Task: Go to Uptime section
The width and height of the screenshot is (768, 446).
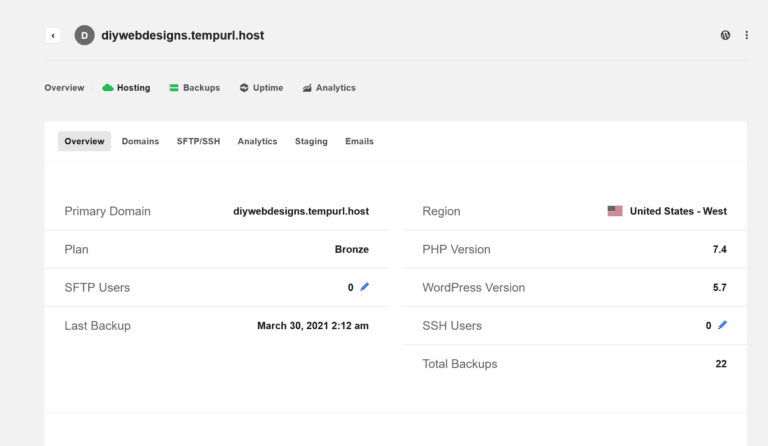Action: click(x=261, y=88)
